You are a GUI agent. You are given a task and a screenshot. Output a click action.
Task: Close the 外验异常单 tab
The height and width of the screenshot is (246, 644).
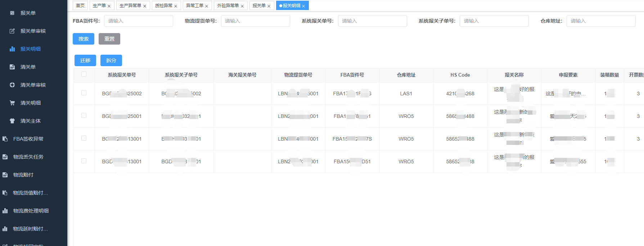click(x=242, y=6)
